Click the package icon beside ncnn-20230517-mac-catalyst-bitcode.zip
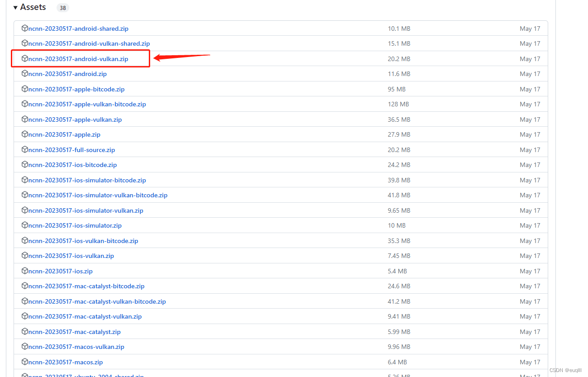Image resolution: width=588 pixels, height=377 pixels. point(25,286)
